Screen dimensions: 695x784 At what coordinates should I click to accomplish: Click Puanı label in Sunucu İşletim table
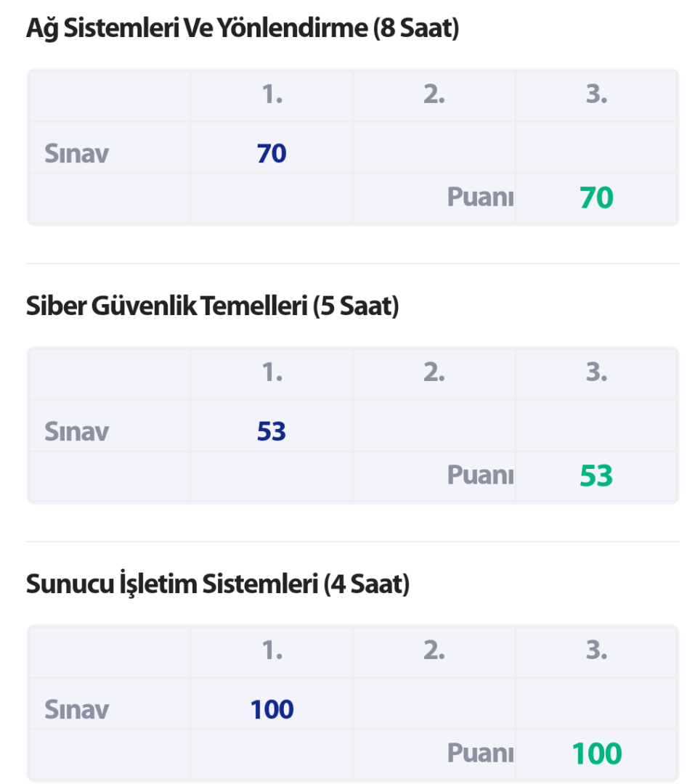tap(480, 754)
